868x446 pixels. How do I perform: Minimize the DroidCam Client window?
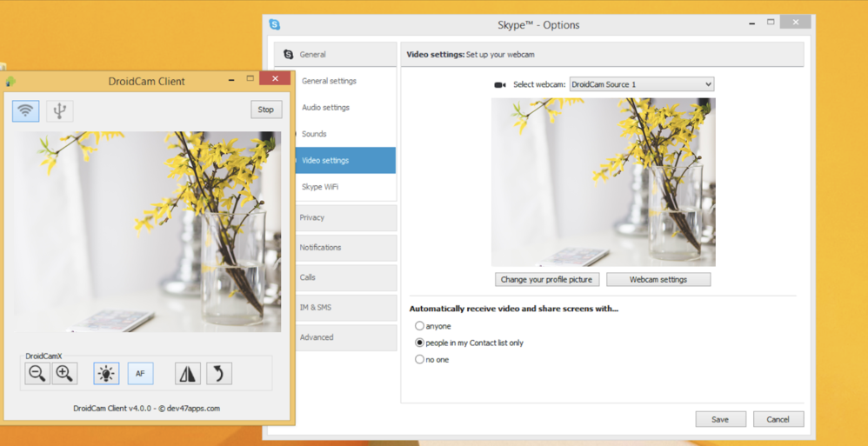230,79
